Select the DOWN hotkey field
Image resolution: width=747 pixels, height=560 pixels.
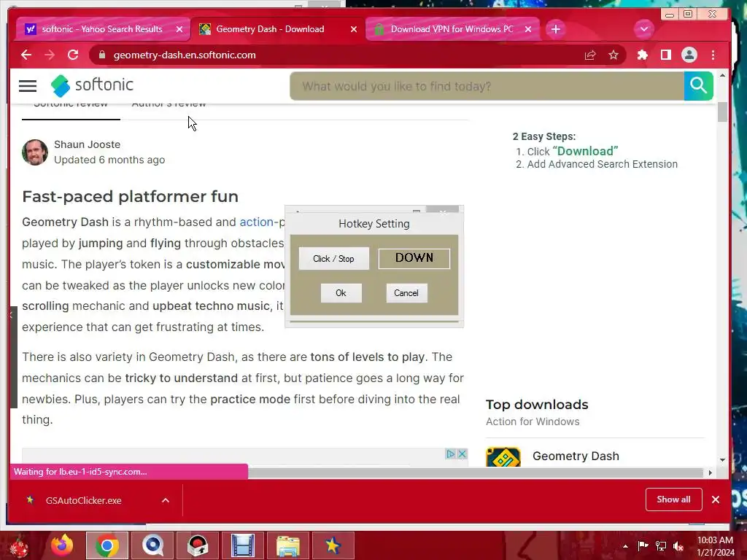(x=414, y=259)
